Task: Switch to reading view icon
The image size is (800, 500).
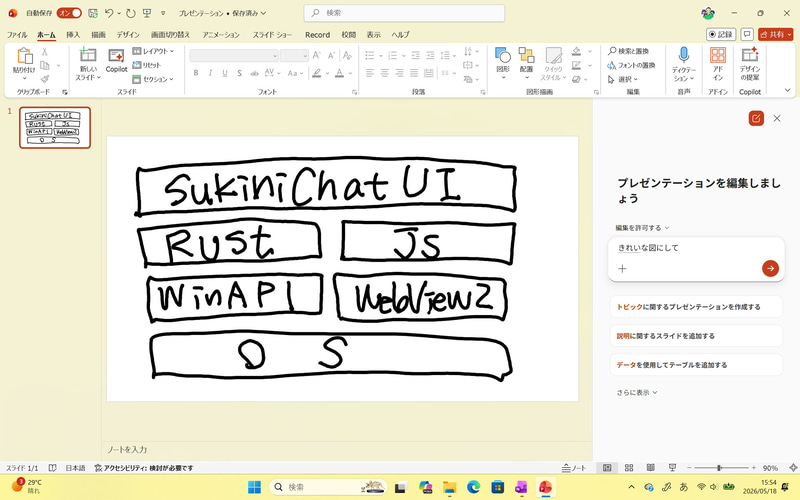Action: pos(651,467)
